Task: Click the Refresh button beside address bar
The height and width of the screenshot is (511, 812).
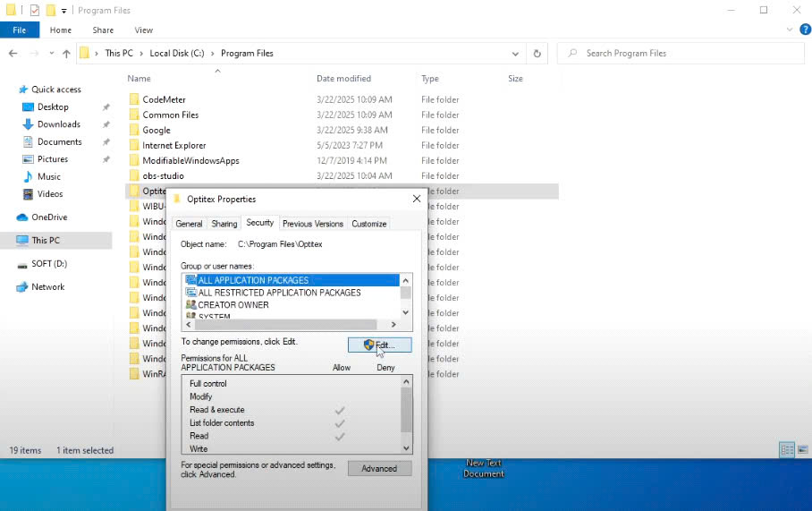Action: click(x=537, y=54)
